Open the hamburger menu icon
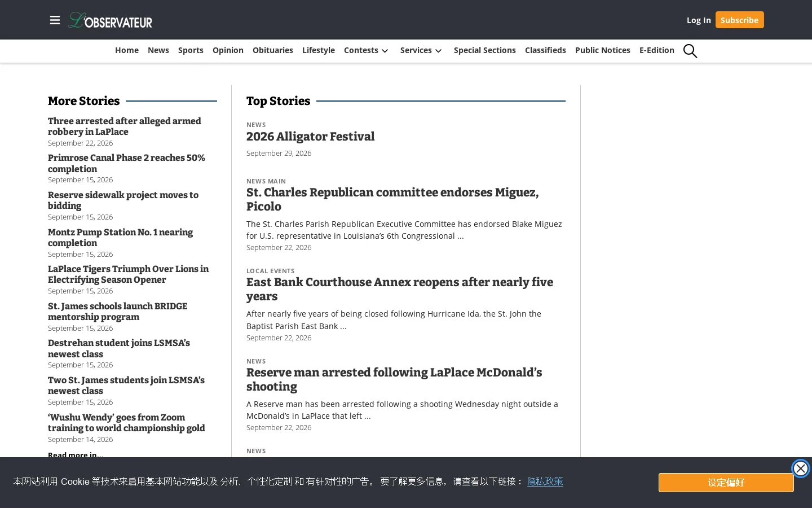Image resolution: width=812 pixels, height=508 pixels. (55, 20)
